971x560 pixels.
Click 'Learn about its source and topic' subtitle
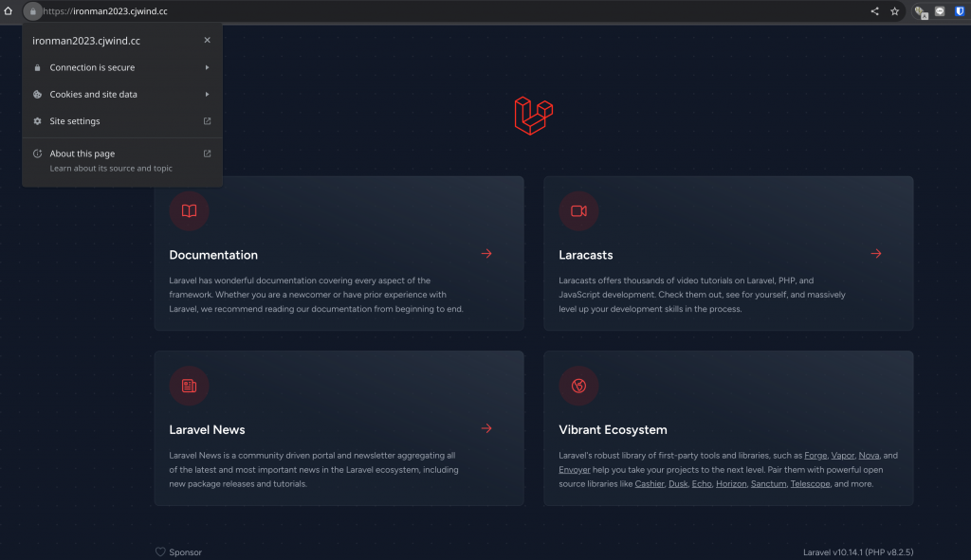(111, 169)
